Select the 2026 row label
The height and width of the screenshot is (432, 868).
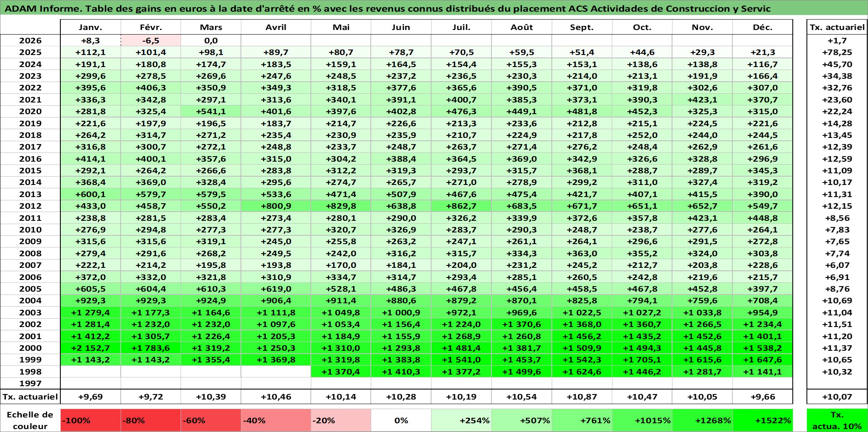click(x=30, y=40)
